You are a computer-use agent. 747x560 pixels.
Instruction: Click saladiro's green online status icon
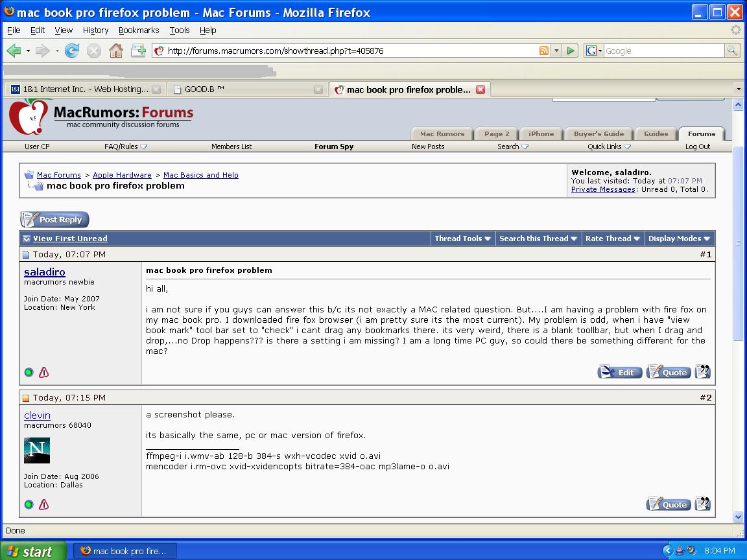coord(29,373)
